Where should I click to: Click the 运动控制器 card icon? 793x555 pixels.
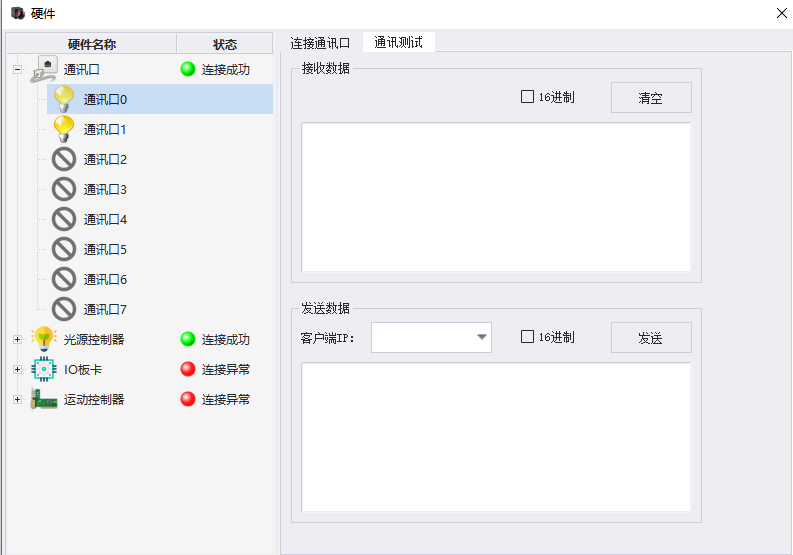[44, 399]
